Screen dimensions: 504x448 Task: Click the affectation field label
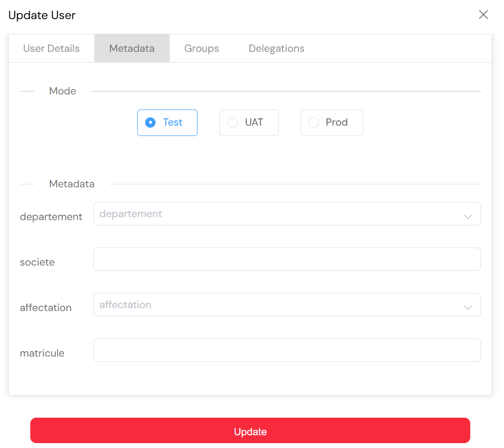[x=45, y=308]
